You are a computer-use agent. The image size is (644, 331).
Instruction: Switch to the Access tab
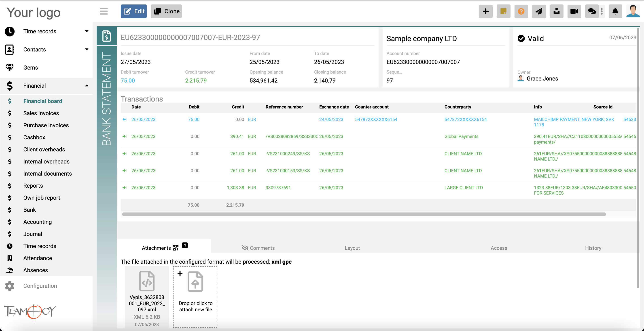pos(499,248)
